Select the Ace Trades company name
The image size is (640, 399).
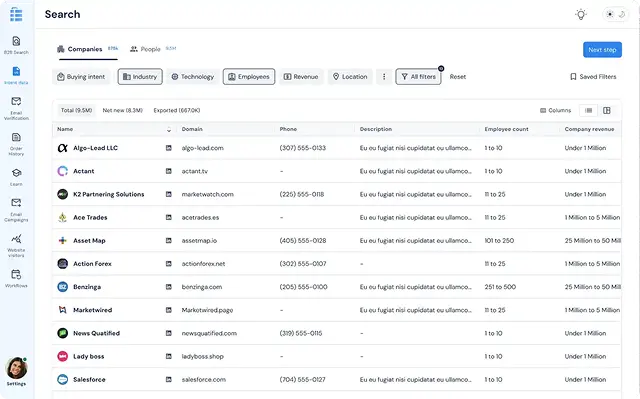[90, 217]
